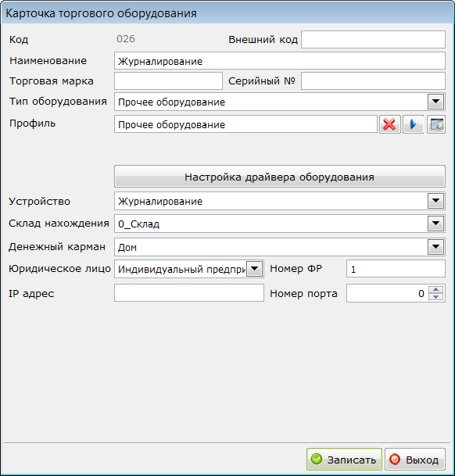
Task: Expand the Тип оборудования dropdown
Action: [x=436, y=102]
